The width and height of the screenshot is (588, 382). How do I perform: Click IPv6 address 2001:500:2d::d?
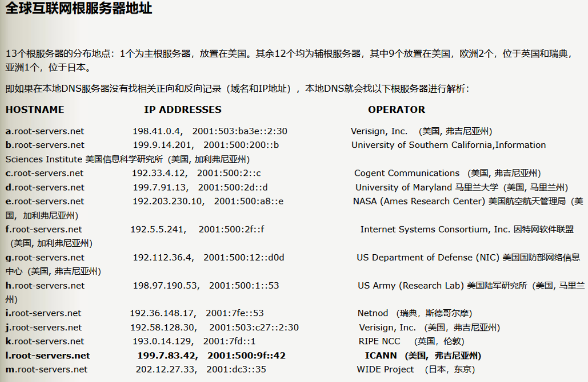[233, 187]
